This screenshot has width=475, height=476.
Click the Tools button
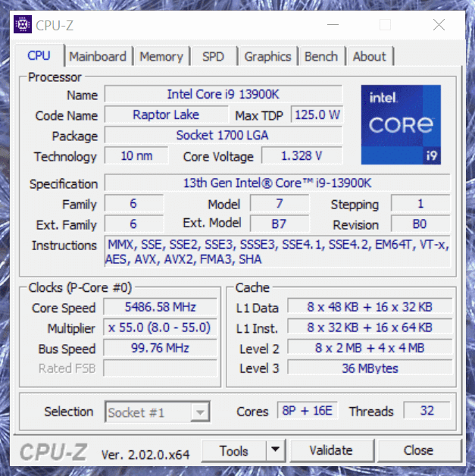tap(234, 450)
